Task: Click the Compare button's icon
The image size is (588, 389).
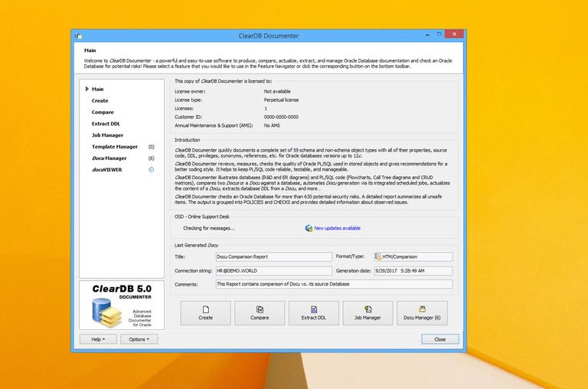Action: pos(260,309)
